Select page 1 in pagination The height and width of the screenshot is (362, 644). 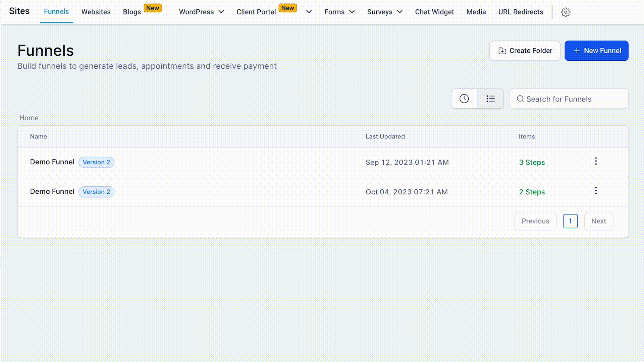[570, 221]
